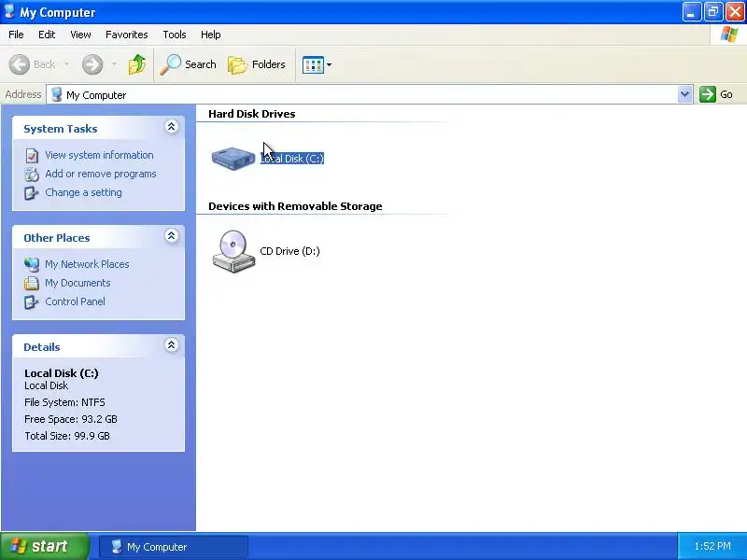Go up one folder level icon
Screen dimensions: 747x560
137,64
